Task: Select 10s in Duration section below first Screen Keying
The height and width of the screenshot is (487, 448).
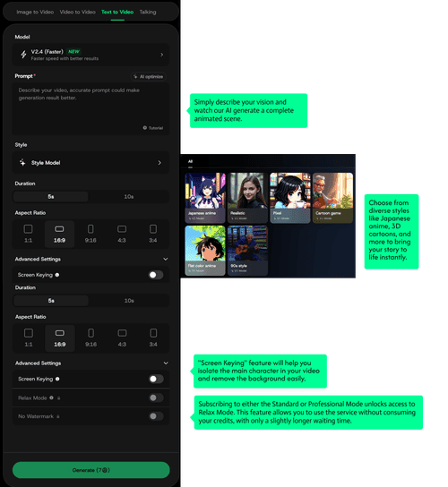Action: [129, 301]
